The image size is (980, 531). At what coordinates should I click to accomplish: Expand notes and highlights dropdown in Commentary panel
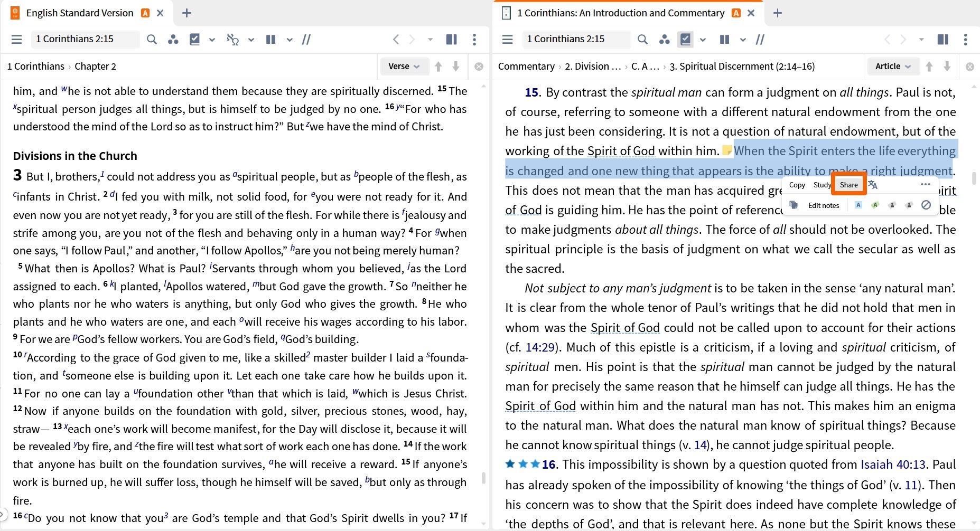(703, 40)
